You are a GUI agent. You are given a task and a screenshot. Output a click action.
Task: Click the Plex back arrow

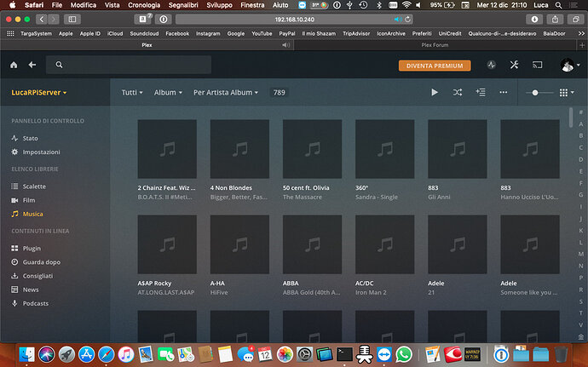[32, 65]
